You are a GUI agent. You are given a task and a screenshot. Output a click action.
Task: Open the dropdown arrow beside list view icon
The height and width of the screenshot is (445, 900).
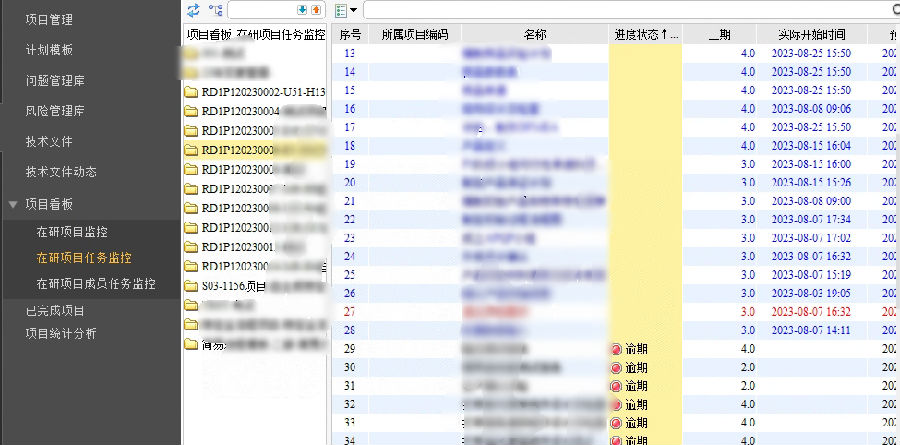353,10
